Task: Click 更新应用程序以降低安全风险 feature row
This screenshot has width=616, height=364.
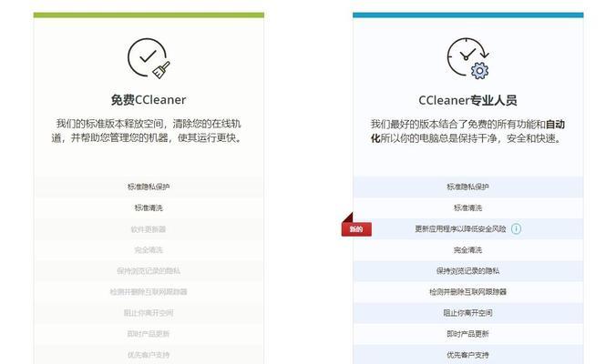Action: point(467,228)
